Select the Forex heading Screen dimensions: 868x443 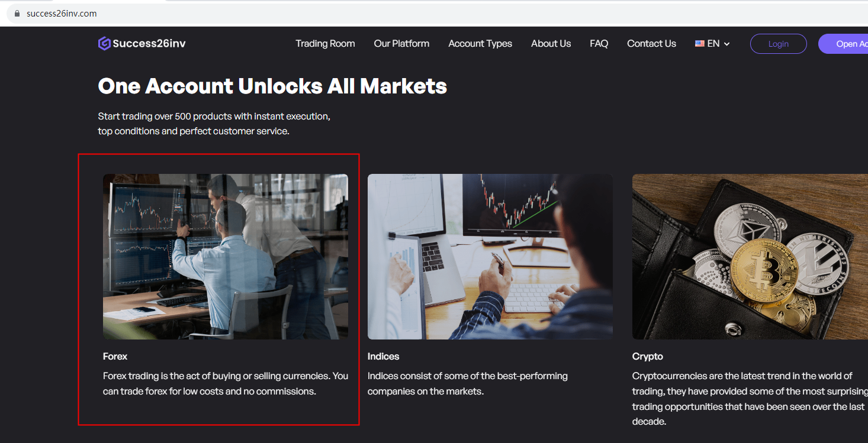click(115, 357)
